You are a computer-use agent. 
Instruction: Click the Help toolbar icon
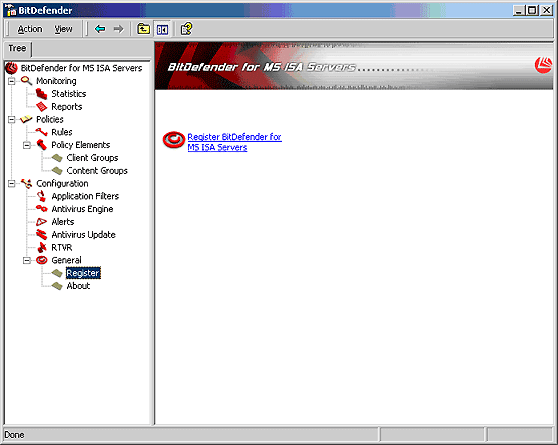pos(186,29)
